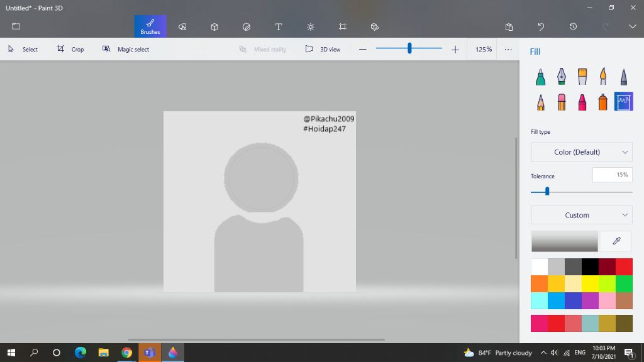Open the 3D shapes panel
The image size is (644, 362).
[x=214, y=26]
